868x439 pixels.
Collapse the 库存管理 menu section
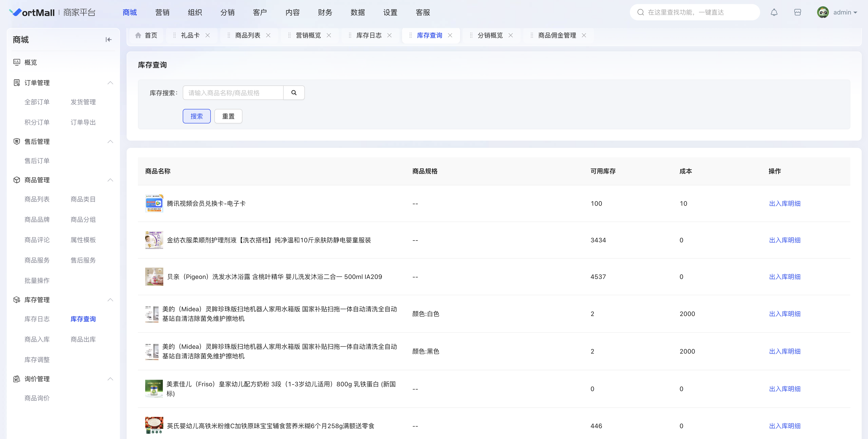(110, 300)
